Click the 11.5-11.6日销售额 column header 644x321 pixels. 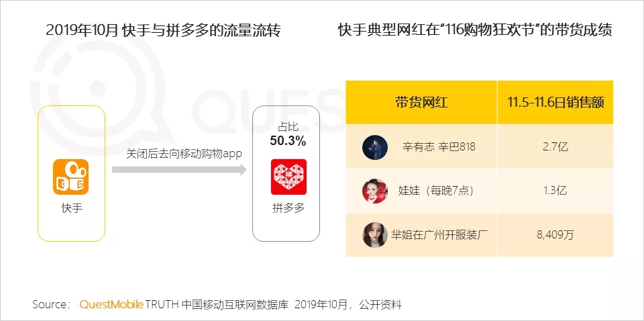pos(555,102)
